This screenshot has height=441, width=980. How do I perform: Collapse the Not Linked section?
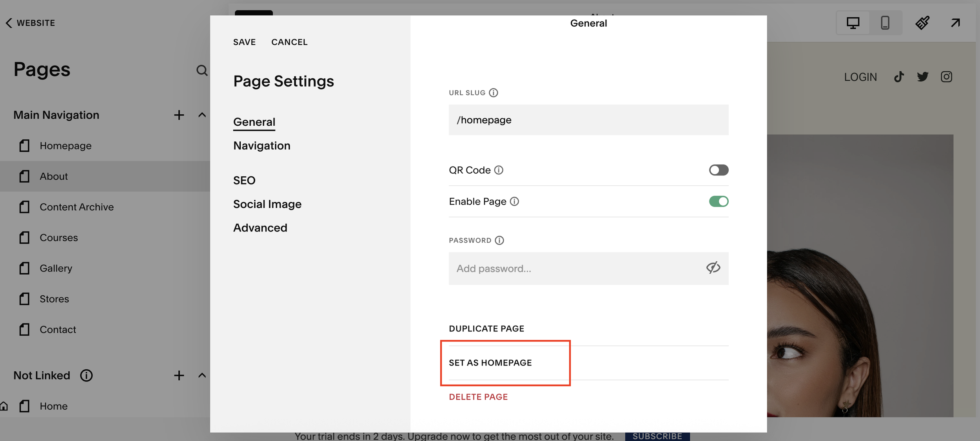pos(202,375)
